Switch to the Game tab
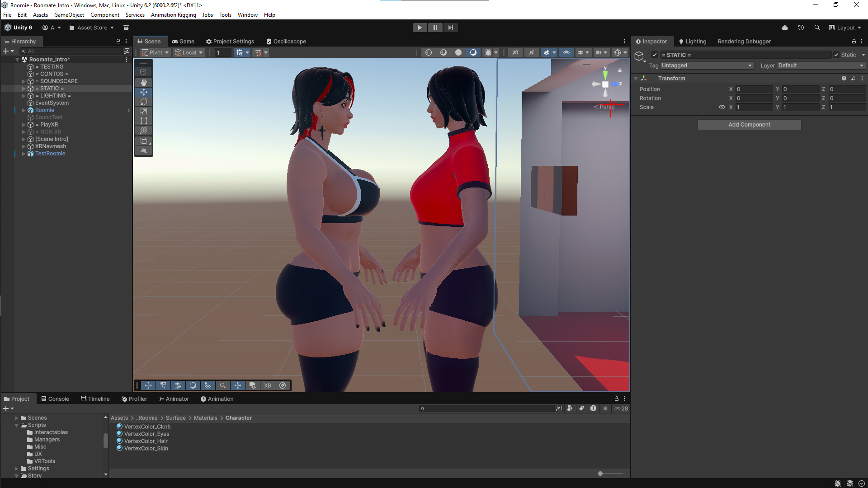Viewport: 868px width, 488px height. (183, 41)
